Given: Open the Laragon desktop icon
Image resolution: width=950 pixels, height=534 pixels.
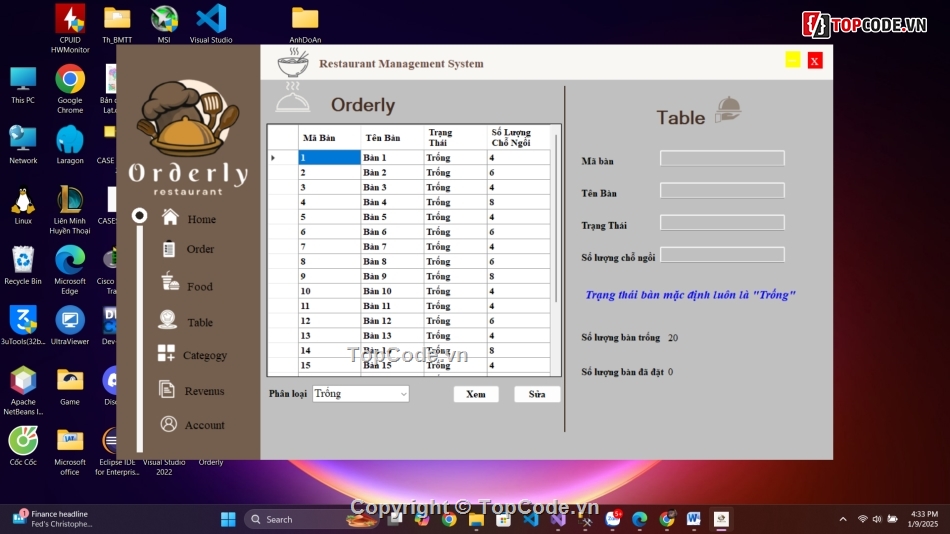Looking at the screenshot, I should coord(70,144).
